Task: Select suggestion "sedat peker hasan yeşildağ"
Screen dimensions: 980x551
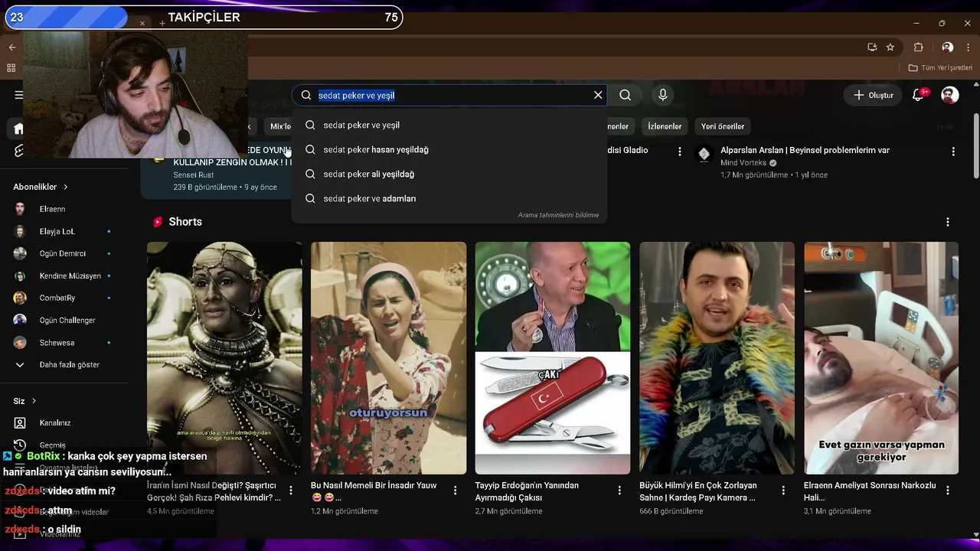Action: (x=449, y=149)
